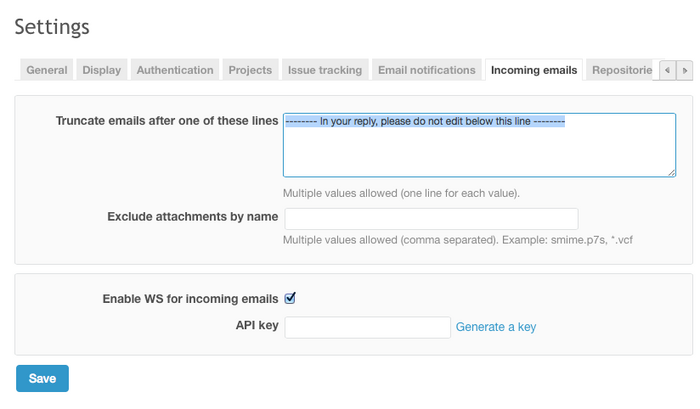
Task: Click the Generate a key link
Action: pos(496,327)
